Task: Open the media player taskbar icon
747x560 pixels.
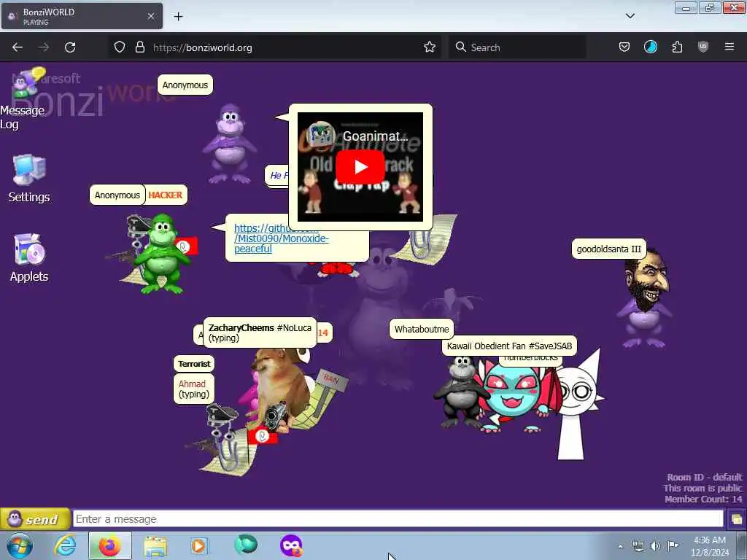Action: point(199,545)
